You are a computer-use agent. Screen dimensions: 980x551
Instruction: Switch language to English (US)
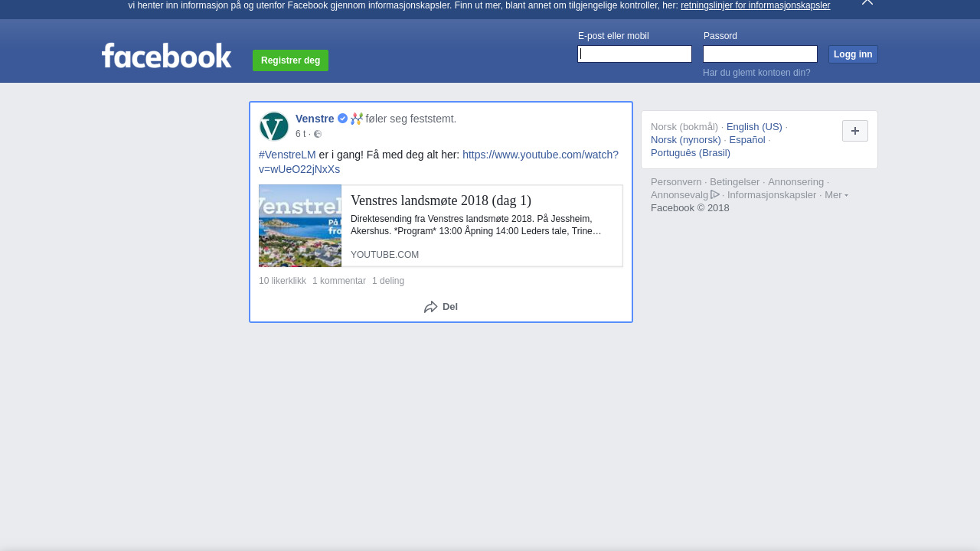(754, 127)
